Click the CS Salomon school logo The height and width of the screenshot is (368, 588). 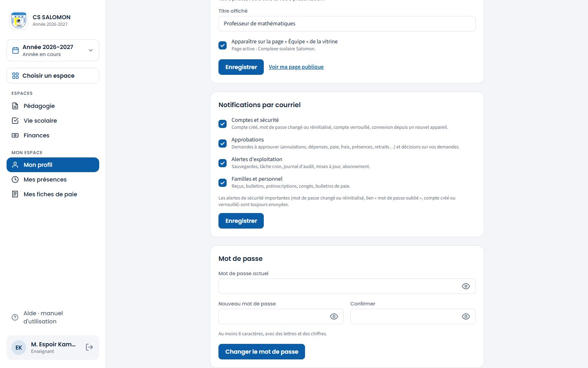19,20
